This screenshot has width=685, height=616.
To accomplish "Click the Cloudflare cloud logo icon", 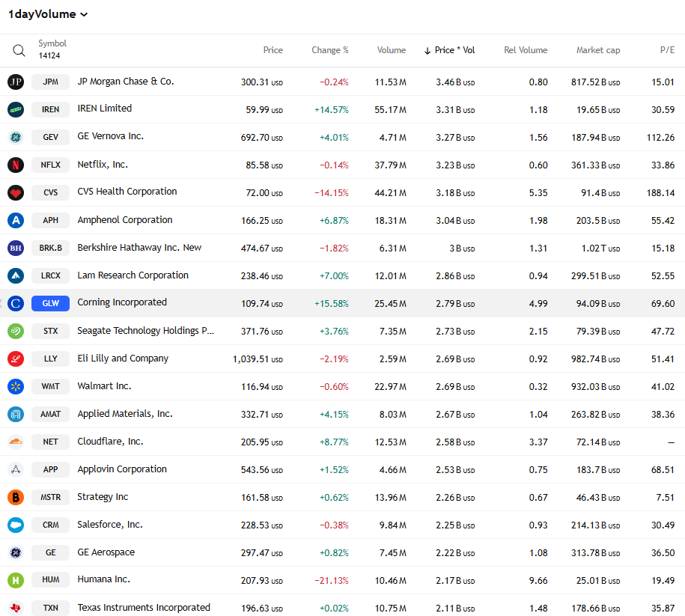I will click(x=16, y=442).
